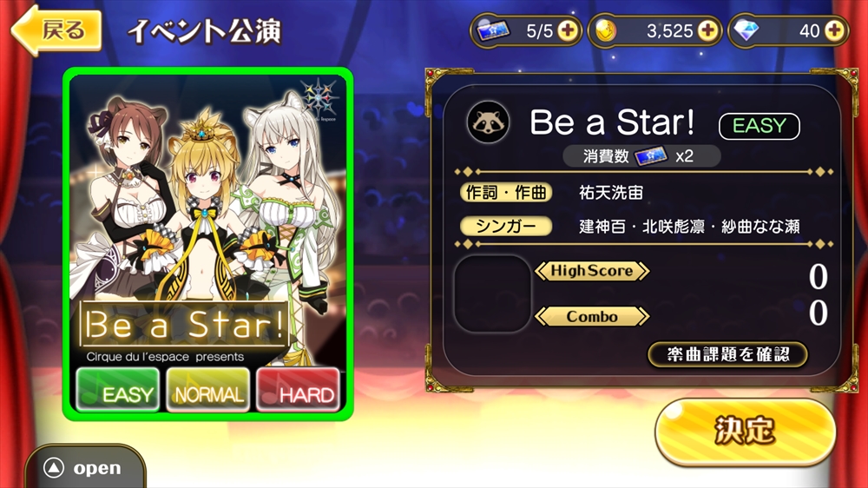Viewport: 868px width, 488px height.
Task: Click the ticket icon in 消費数 x2 badge
Action: coord(651,156)
